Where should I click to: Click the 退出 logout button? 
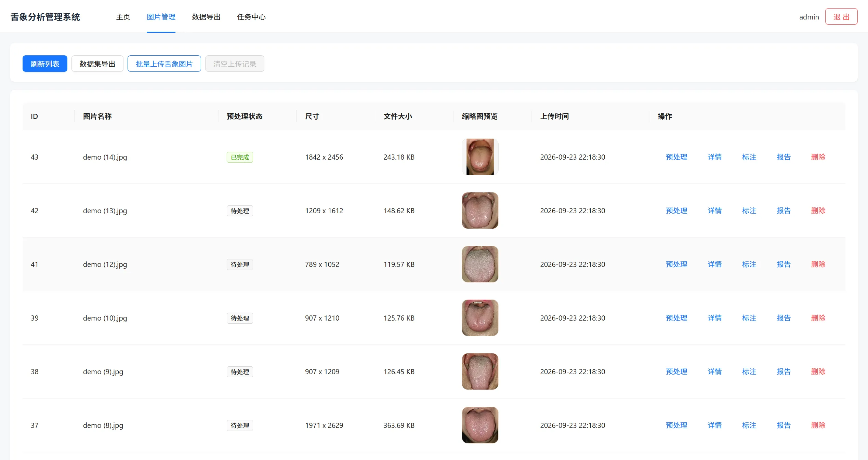click(841, 17)
